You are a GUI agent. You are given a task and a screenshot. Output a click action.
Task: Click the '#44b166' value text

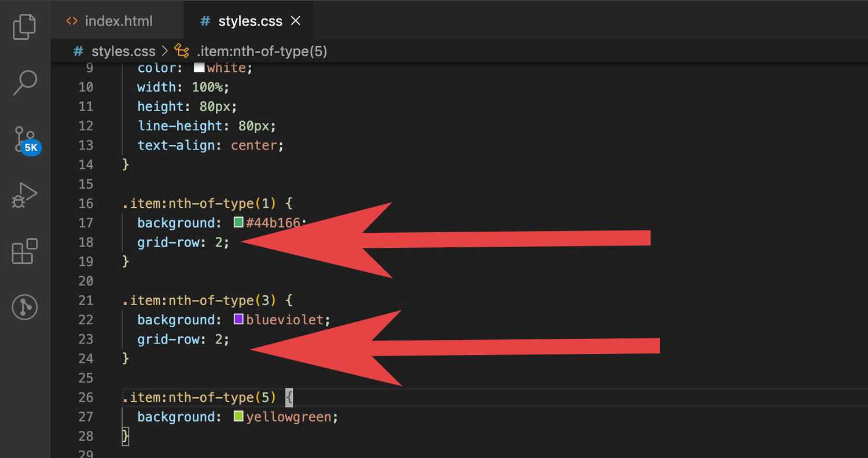pos(273,223)
